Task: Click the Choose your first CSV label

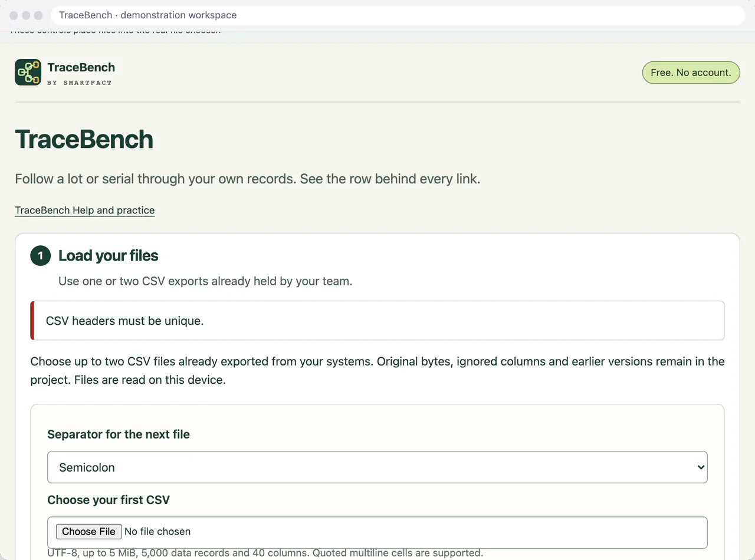Action: 109,500
